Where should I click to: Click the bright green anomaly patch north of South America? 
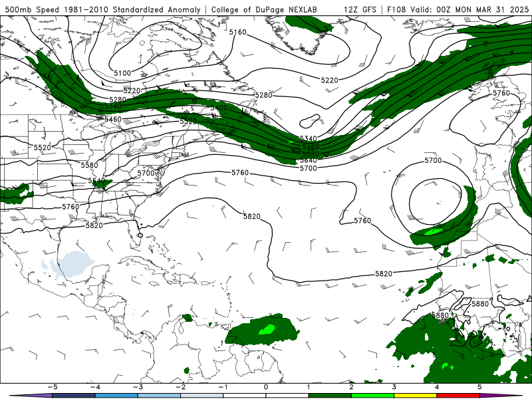[x=267, y=329]
